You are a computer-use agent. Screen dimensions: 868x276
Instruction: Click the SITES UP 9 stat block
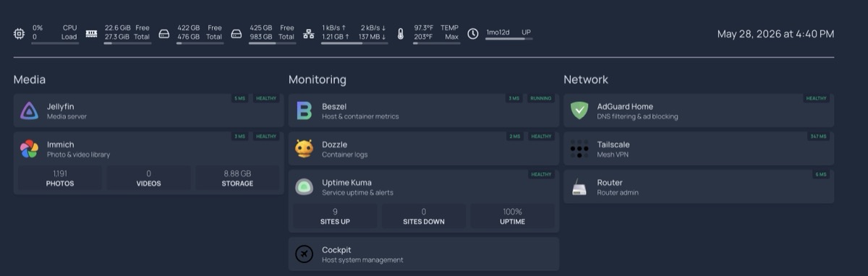pos(335,217)
